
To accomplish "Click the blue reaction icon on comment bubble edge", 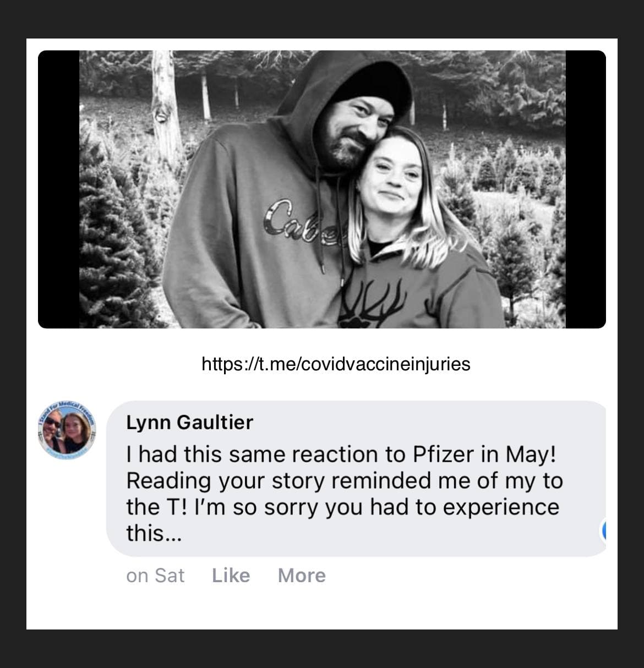I will (x=603, y=532).
